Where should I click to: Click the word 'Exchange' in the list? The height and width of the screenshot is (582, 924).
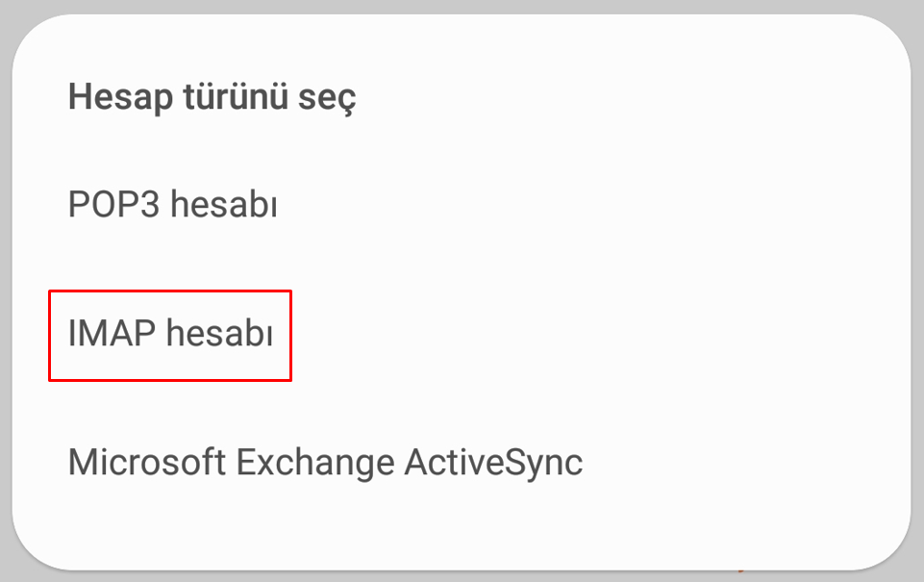[x=315, y=463]
